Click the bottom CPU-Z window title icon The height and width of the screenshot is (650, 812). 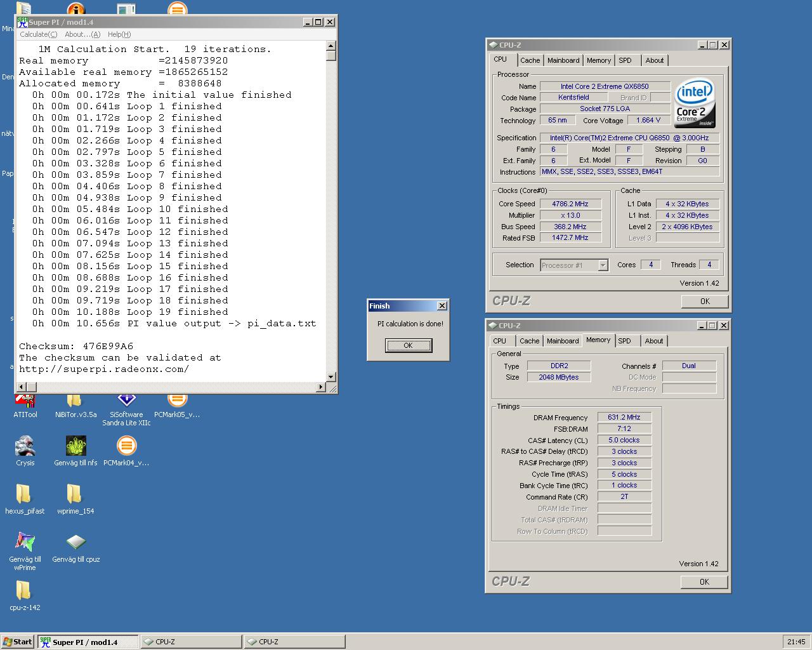492,326
